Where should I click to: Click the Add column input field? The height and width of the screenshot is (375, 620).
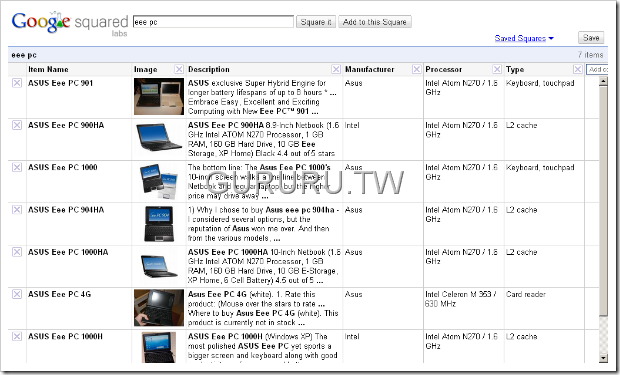point(597,69)
